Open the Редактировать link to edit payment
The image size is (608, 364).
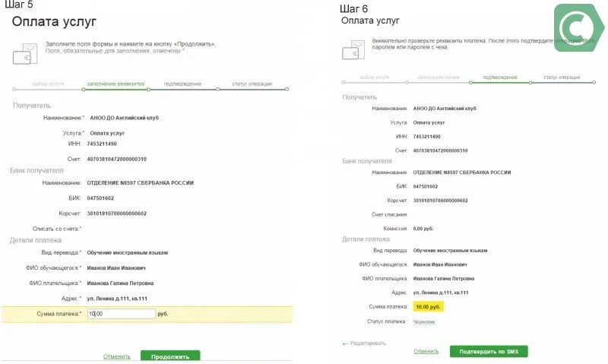click(368, 343)
